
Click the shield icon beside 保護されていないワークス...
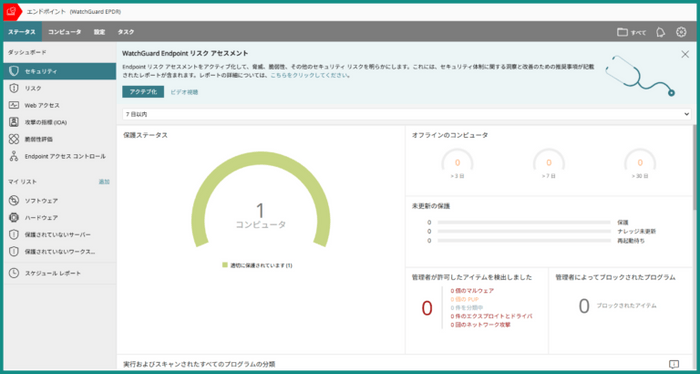coord(14,252)
